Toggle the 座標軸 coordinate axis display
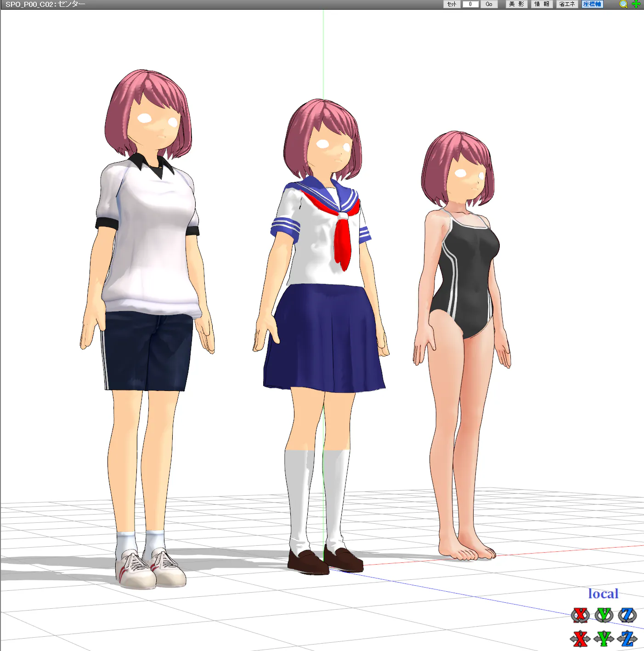This screenshot has height=651, width=644. pyautogui.click(x=592, y=4)
